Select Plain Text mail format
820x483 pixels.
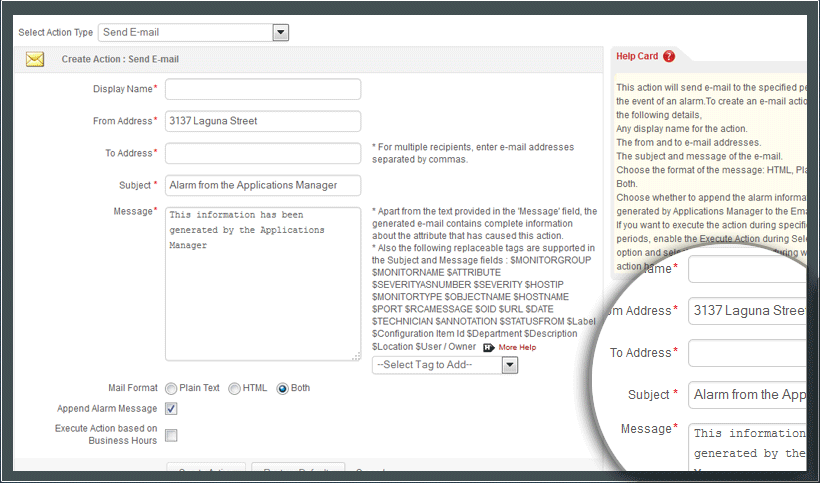coord(171,388)
